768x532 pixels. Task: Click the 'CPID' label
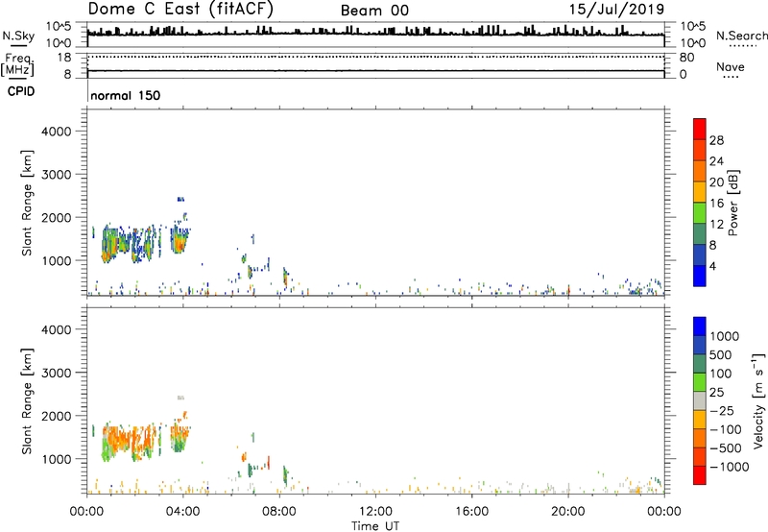(x=21, y=91)
